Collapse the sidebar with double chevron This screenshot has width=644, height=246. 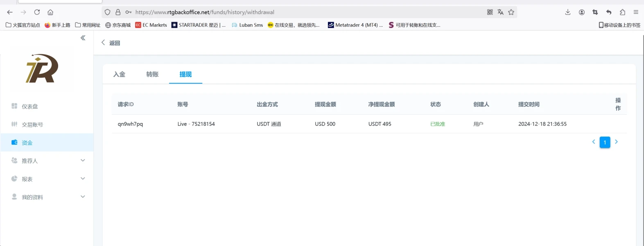coord(83,38)
